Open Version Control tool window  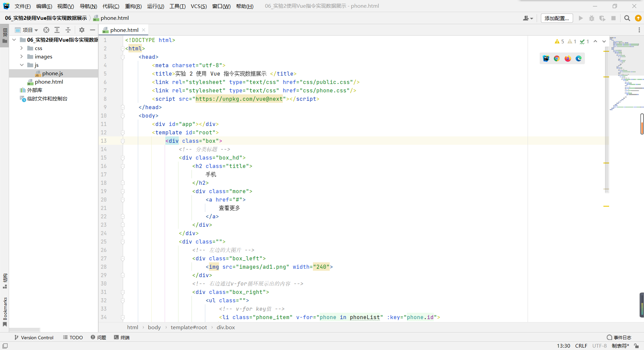coord(34,337)
